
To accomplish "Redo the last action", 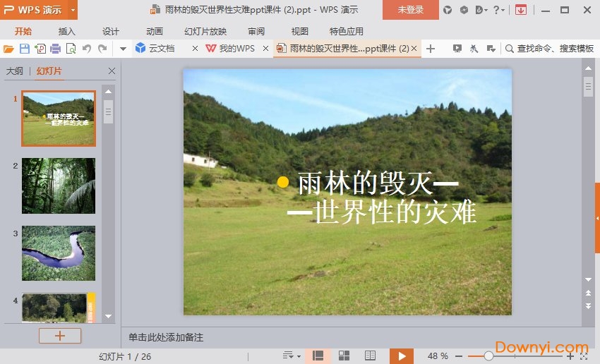I will pyautogui.click(x=102, y=49).
